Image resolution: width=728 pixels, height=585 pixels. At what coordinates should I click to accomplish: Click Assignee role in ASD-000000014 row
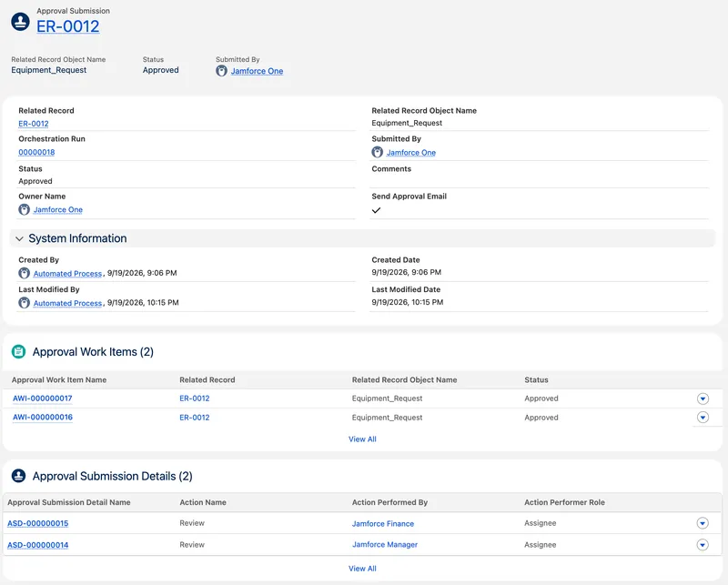pyautogui.click(x=541, y=545)
